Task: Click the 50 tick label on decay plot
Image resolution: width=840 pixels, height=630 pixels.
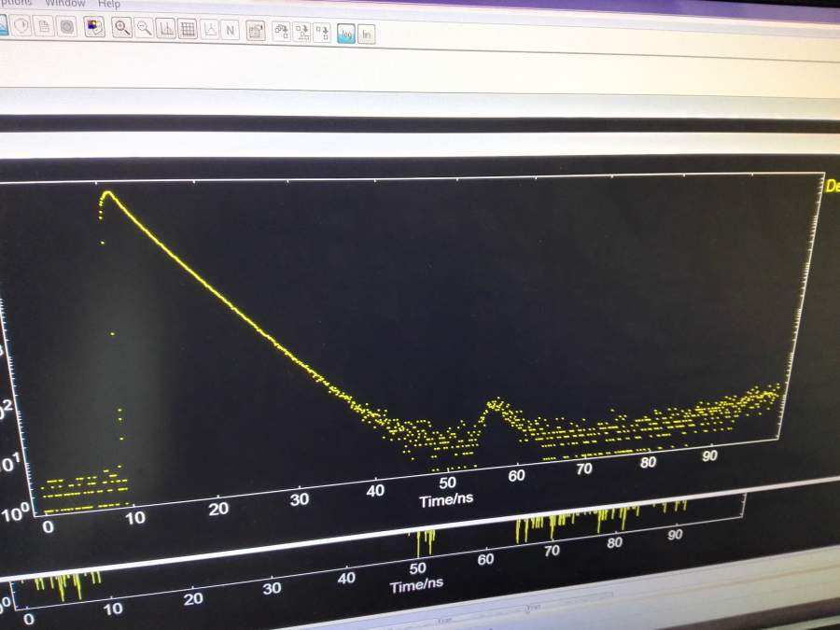Action: point(447,483)
